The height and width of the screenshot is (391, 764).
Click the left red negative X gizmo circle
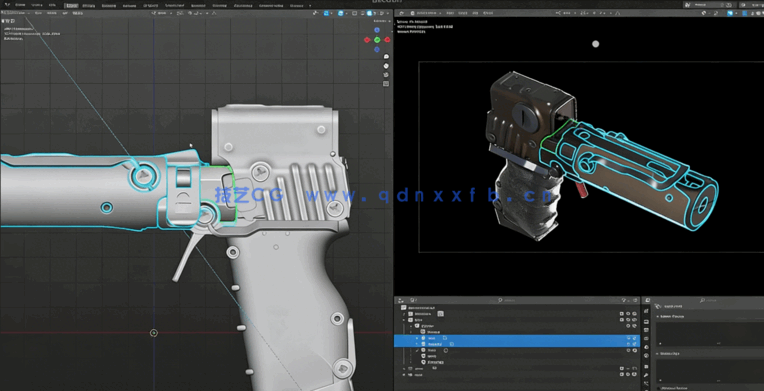click(x=367, y=39)
